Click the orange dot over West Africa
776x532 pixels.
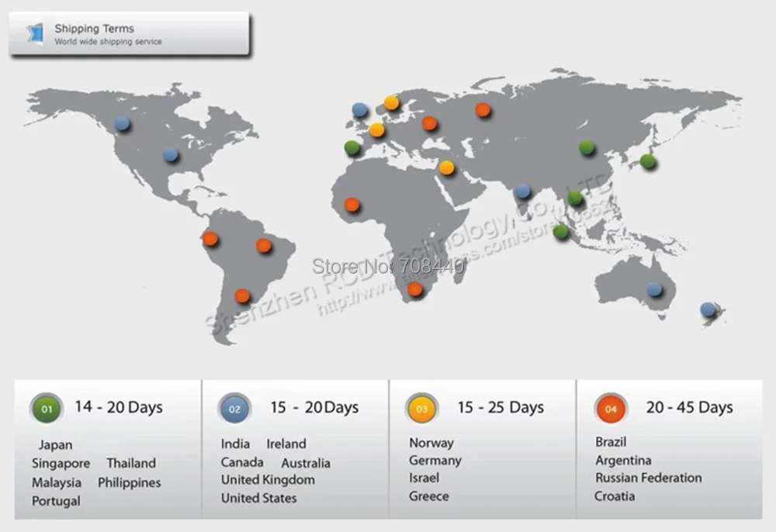click(x=352, y=204)
